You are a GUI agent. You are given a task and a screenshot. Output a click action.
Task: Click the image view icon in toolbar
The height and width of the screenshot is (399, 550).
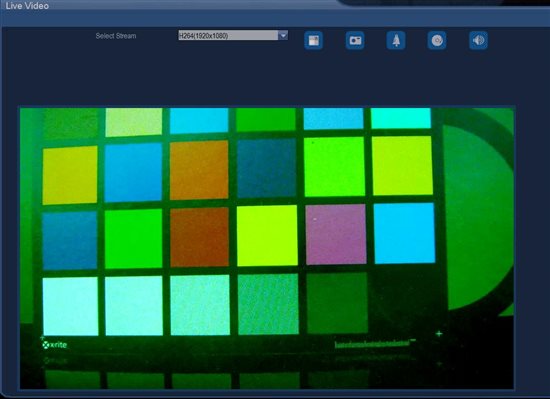pos(314,40)
